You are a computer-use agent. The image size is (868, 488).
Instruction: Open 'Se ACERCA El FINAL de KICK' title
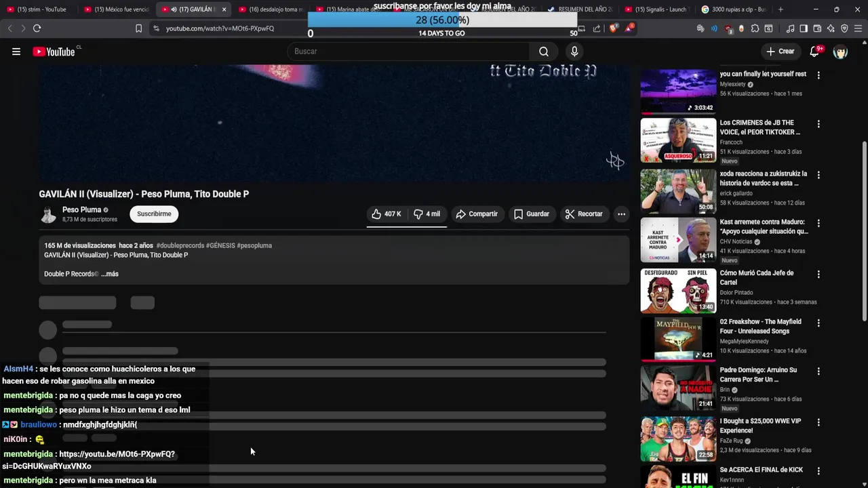click(x=762, y=470)
